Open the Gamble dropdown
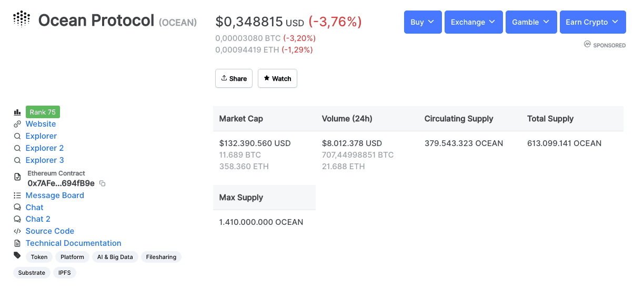Screen dimensions: 644x290 pyautogui.click(x=531, y=22)
